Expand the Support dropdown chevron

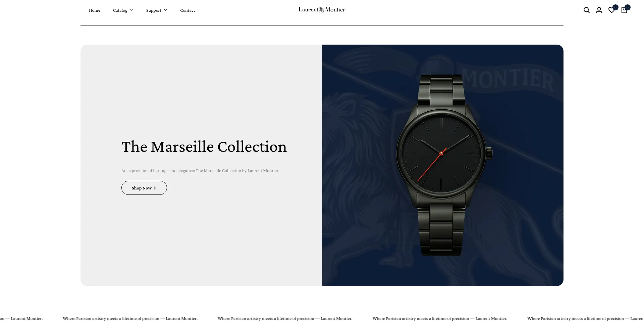(x=166, y=10)
